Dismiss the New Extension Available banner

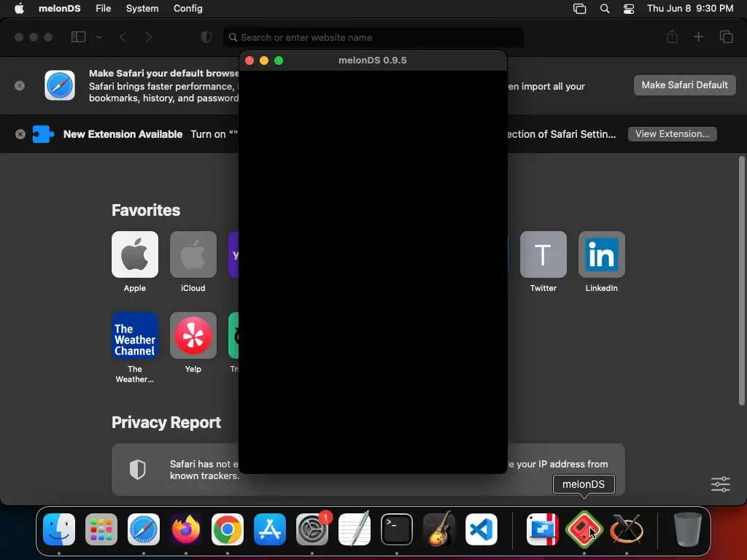point(20,134)
